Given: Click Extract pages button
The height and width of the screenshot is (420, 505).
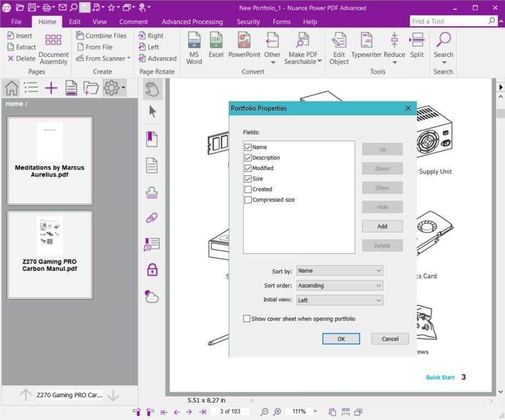Looking at the screenshot, I should point(21,47).
